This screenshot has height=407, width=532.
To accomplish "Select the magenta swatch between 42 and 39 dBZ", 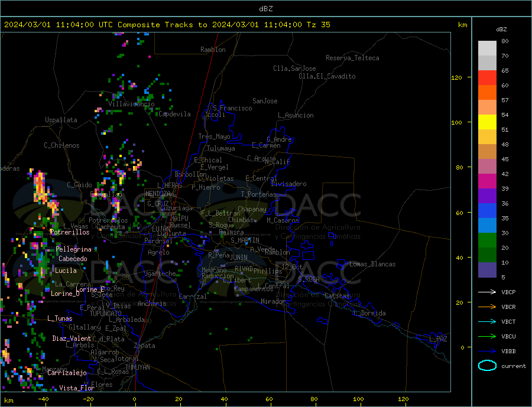I will (x=487, y=181).
